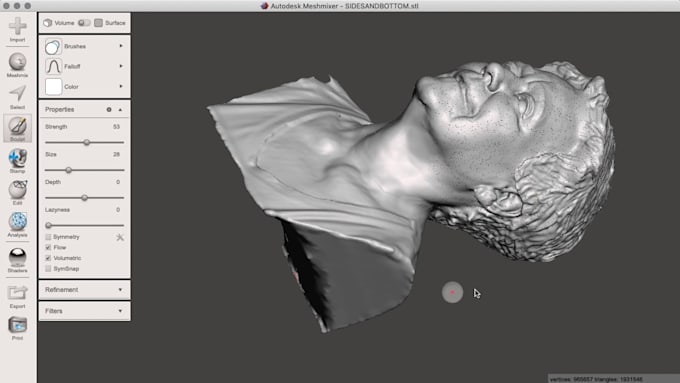
Task: Click the Falloff curve icon
Action: coord(53,66)
